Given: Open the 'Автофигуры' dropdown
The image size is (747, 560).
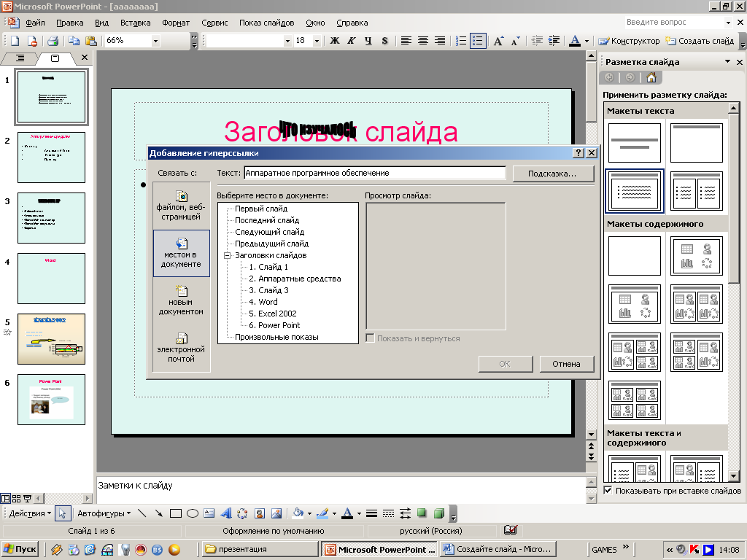Looking at the screenshot, I should (x=104, y=513).
